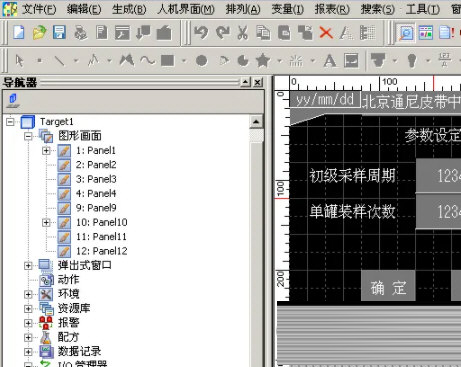Click the navigator scrollbar up arrow
The image size is (461, 367).
pos(256,122)
